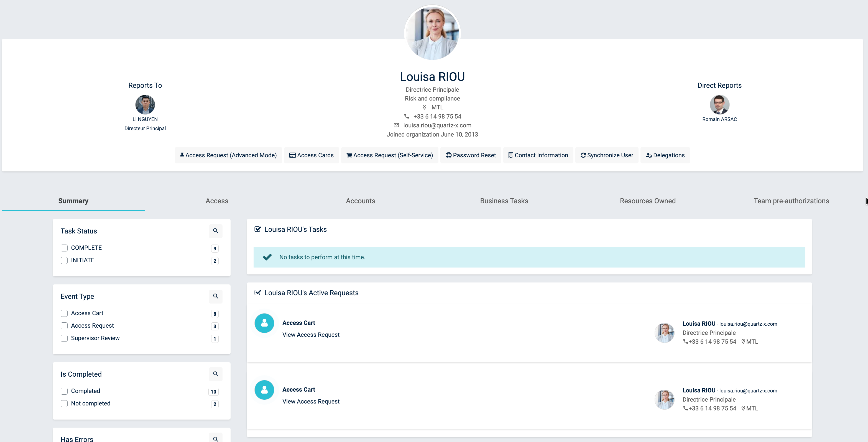Tick the Not completed checkbox

coord(64,404)
